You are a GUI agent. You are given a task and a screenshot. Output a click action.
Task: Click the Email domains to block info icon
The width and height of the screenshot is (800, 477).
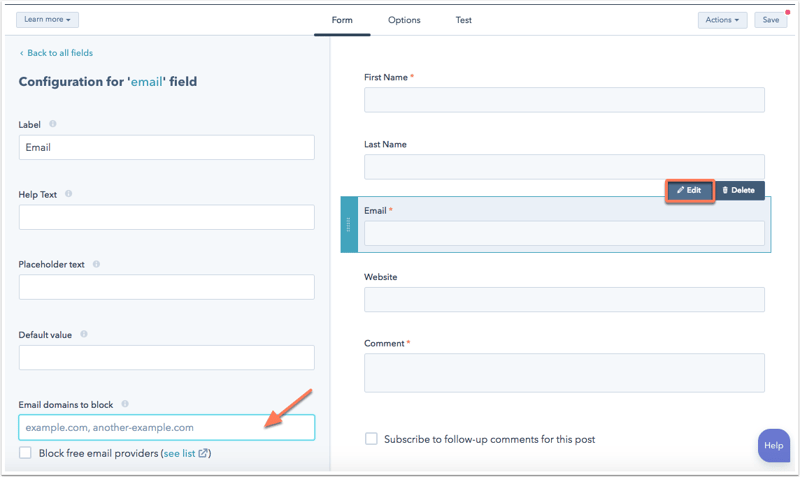(x=124, y=404)
